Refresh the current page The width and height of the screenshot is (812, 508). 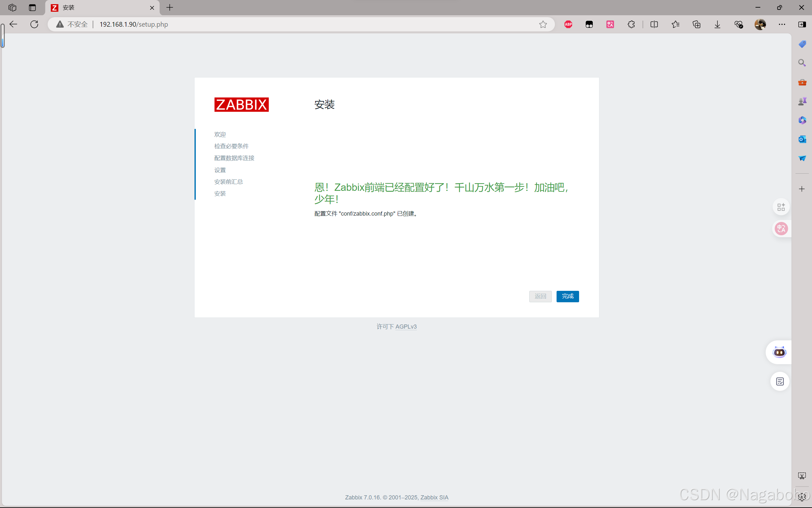(34, 24)
